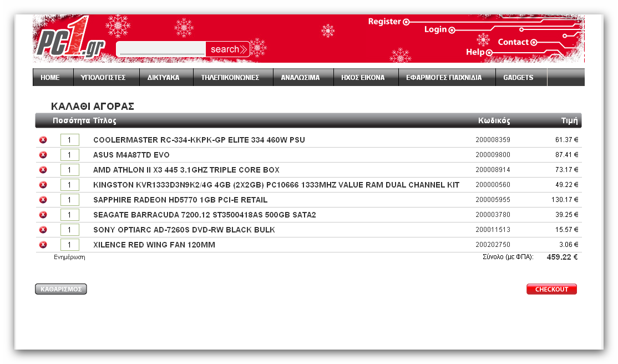The height and width of the screenshot is (364, 618).
Task: Click the Ποσότητα column header
Action: point(72,120)
